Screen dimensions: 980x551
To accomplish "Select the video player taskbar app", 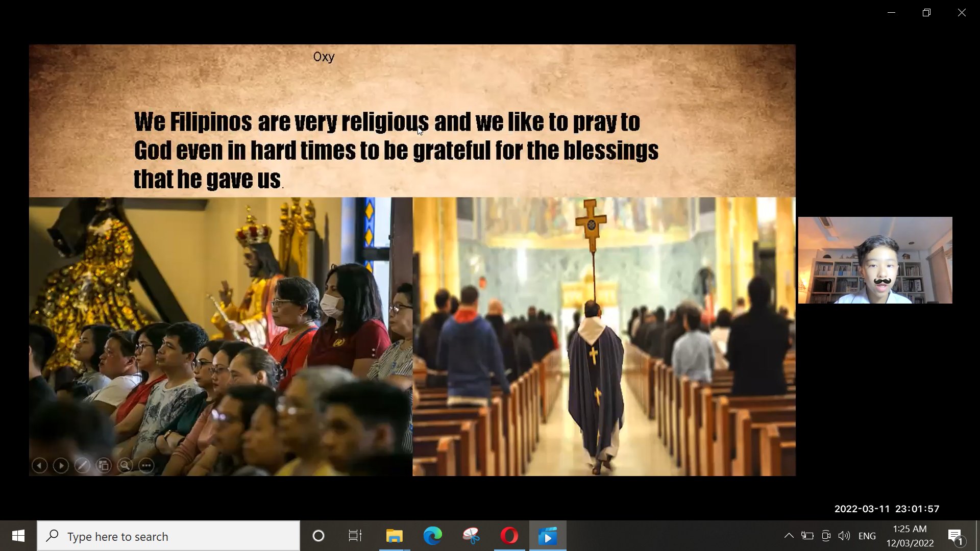I will [x=547, y=536].
